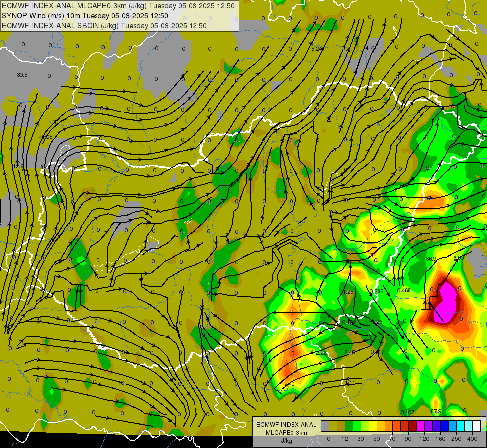Select the pure yellow legend swatch

click(373, 426)
